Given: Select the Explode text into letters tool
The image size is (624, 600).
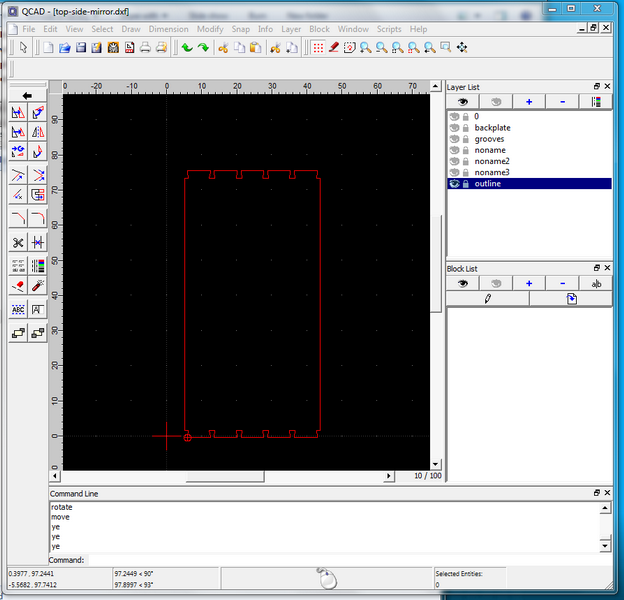Looking at the screenshot, I should [x=18, y=310].
